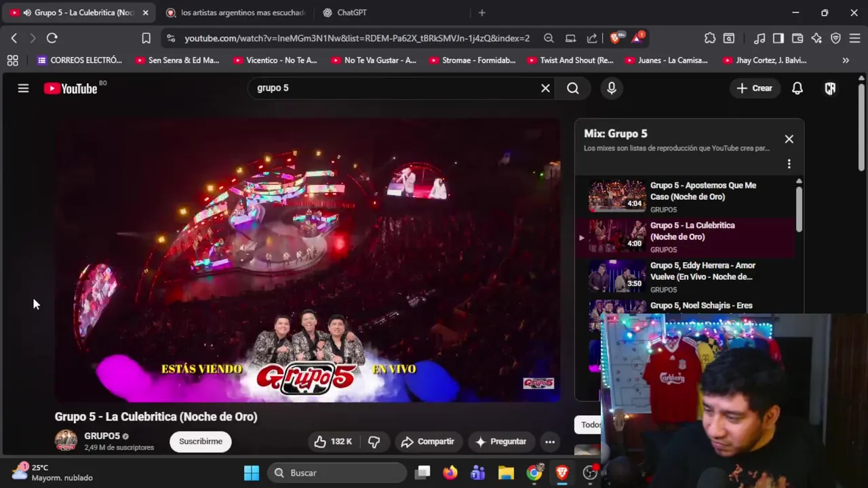Open the 'Stromae - Formidab...' bookmark

(471, 60)
